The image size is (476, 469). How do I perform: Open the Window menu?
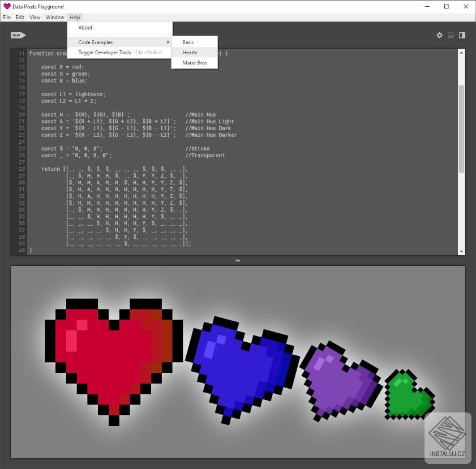(55, 18)
